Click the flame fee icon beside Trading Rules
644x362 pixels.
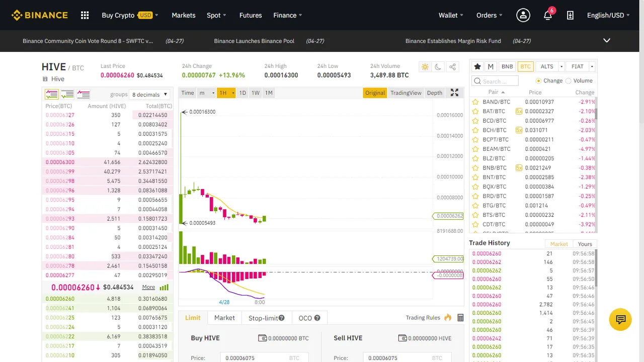pyautogui.click(x=448, y=317)
